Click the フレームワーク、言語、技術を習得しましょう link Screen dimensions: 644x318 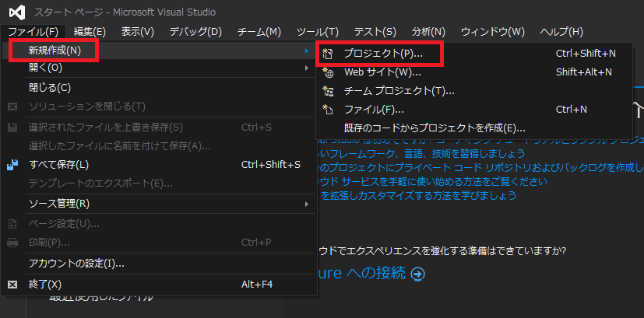[423, 154]
